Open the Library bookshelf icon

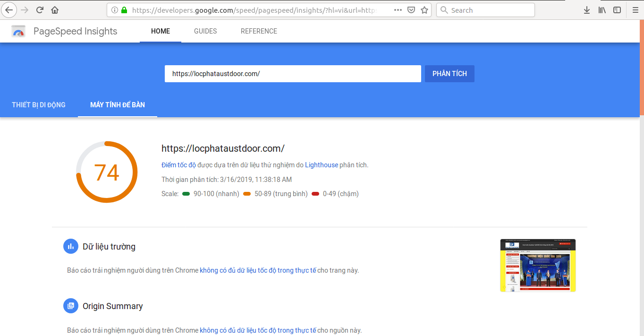tap(602, 10)
